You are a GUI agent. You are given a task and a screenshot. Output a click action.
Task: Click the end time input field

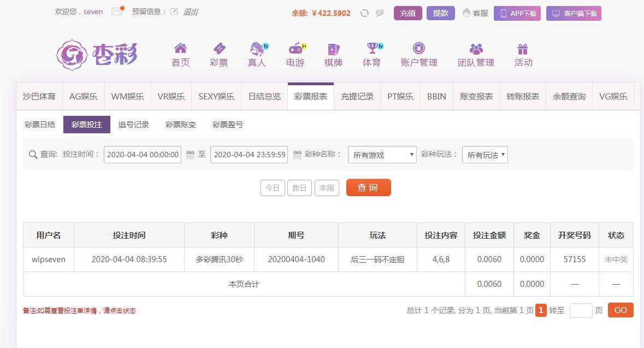(249, 155)
